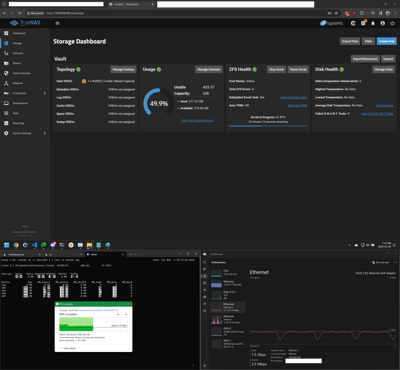This screenshot has height=370, width=400.
Task: Click Disks button
Action: click(x=368, y=41)
